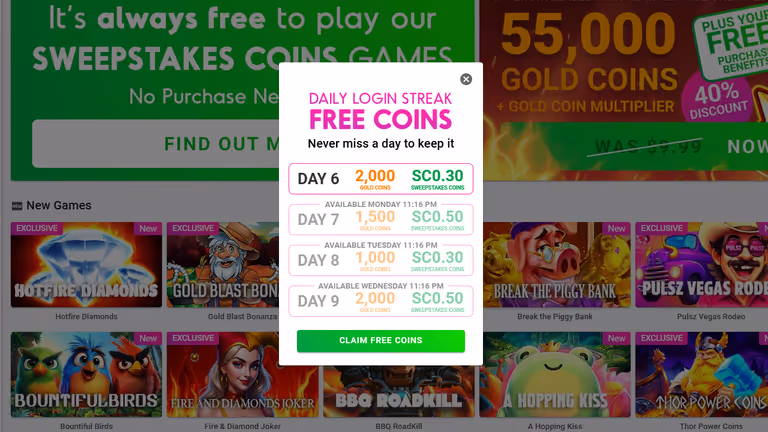Click the Find Out More button
The height and width of the screenshot is (432, 768).
click(x=156, y=144)
